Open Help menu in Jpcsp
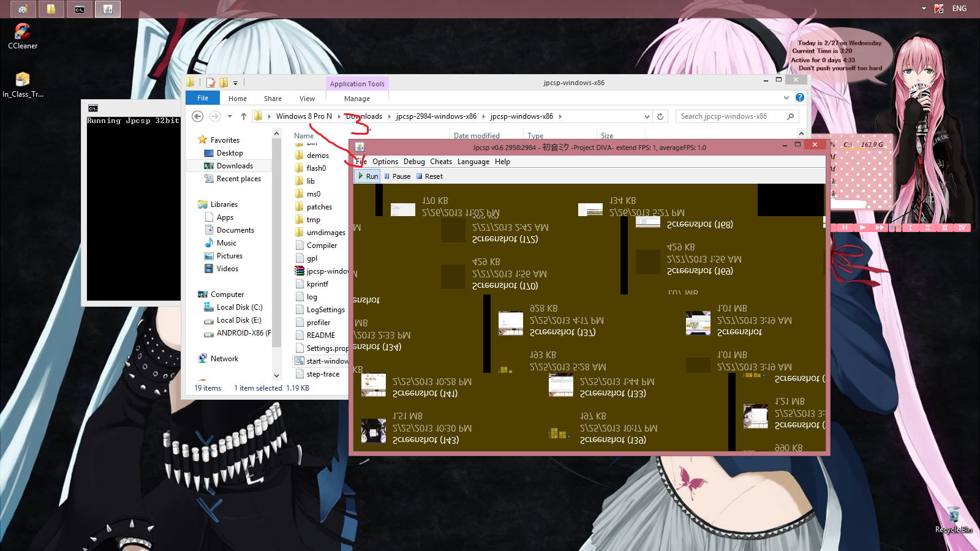This screenshot has height=551, width=980. click(502, 162)
